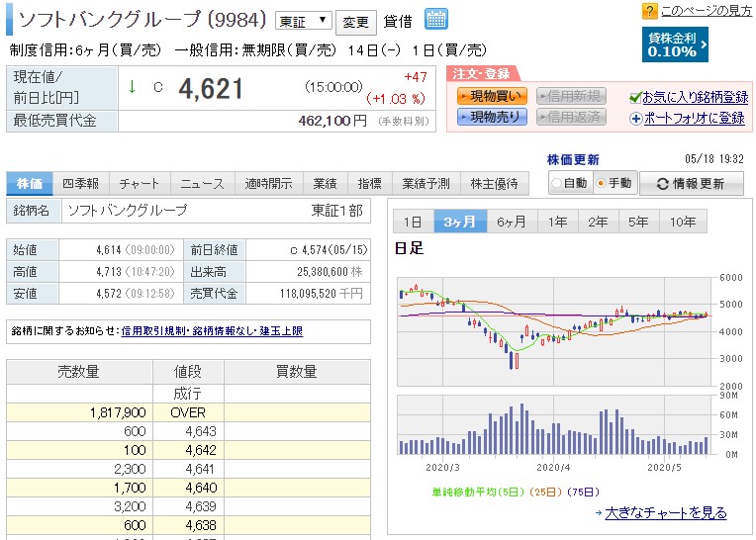Image resolution: width=756 pixels, height=540 pixels.
Task: Click the 単純移動平均 chart legend
Action: tap(516, 493)
